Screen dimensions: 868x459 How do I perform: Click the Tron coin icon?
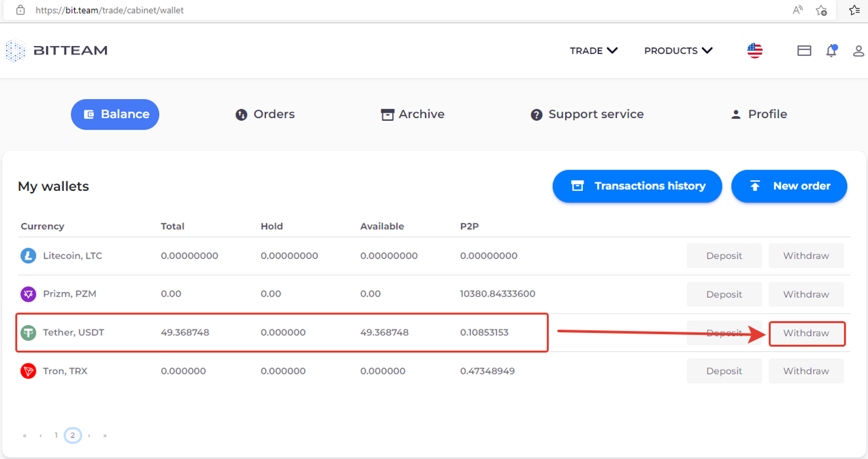28,371
